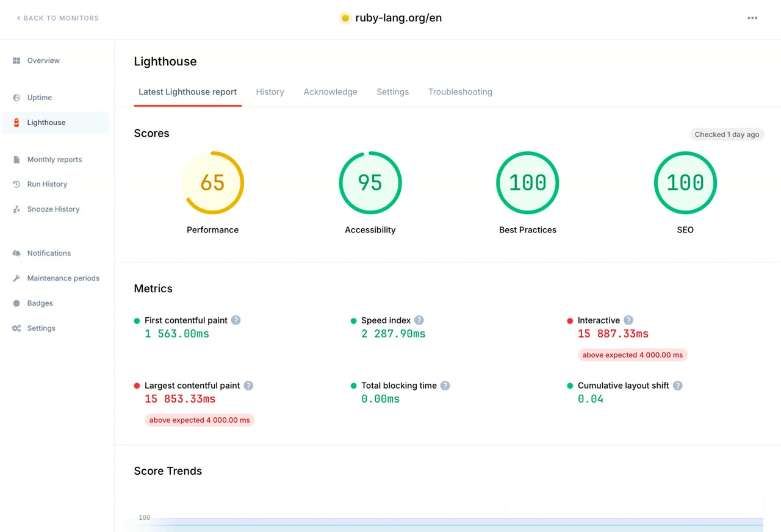Click help icon next to First contentful paint
This screenshot has width=781, height=532.
(x=236, y=320)
